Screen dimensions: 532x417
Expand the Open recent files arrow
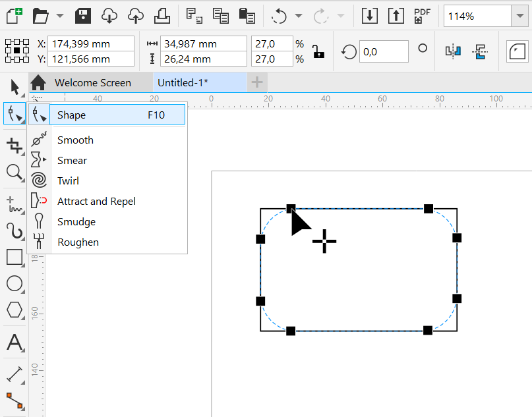click(x=60, y=16)
